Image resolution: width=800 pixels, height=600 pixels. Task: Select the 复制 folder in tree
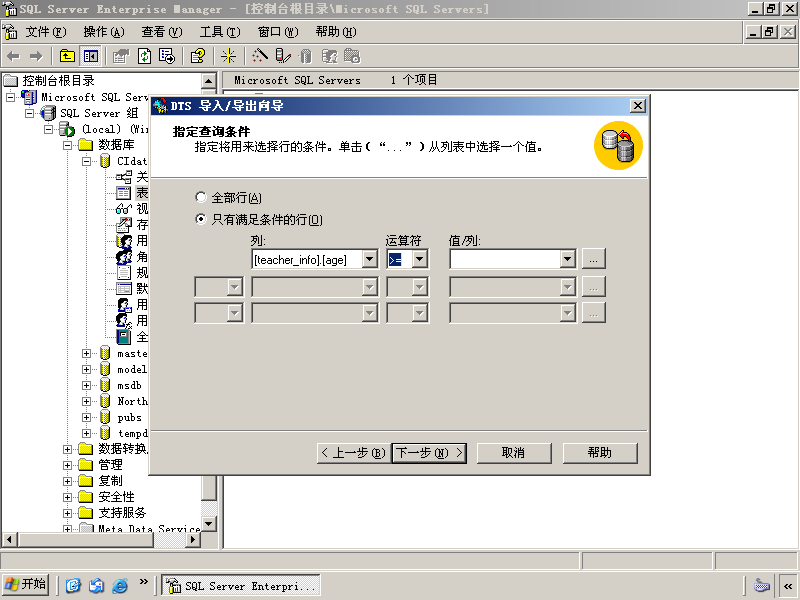coord(110,481)
